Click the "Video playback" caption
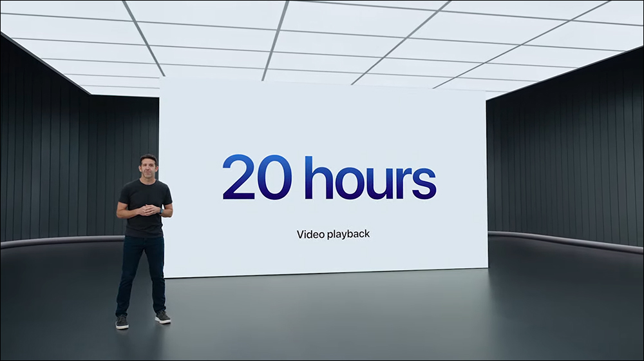Image resolution: width=644 pixels, height=361 pixels. pyautogui.click(x=333, y=235)
